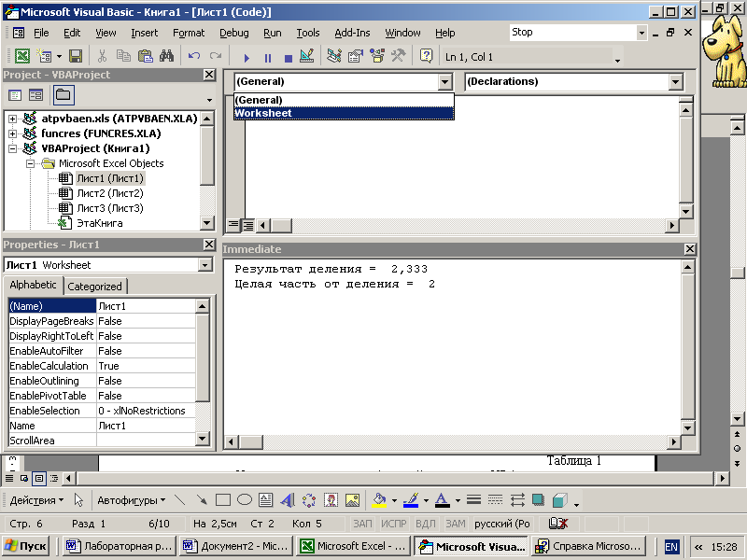This screenshot has height=560, width=747.
Task: Click the Undo arrow icon
Action: [x=194, y=56]
